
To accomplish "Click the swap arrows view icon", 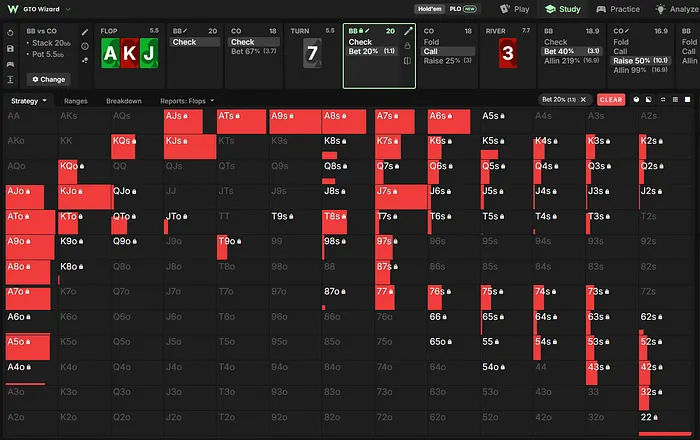I will coord(663,100).
